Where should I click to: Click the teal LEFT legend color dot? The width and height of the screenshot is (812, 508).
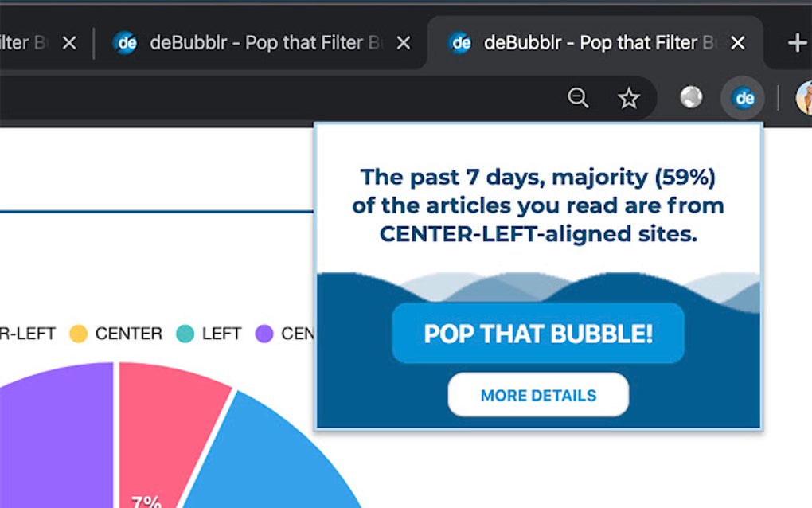point(185,334)
